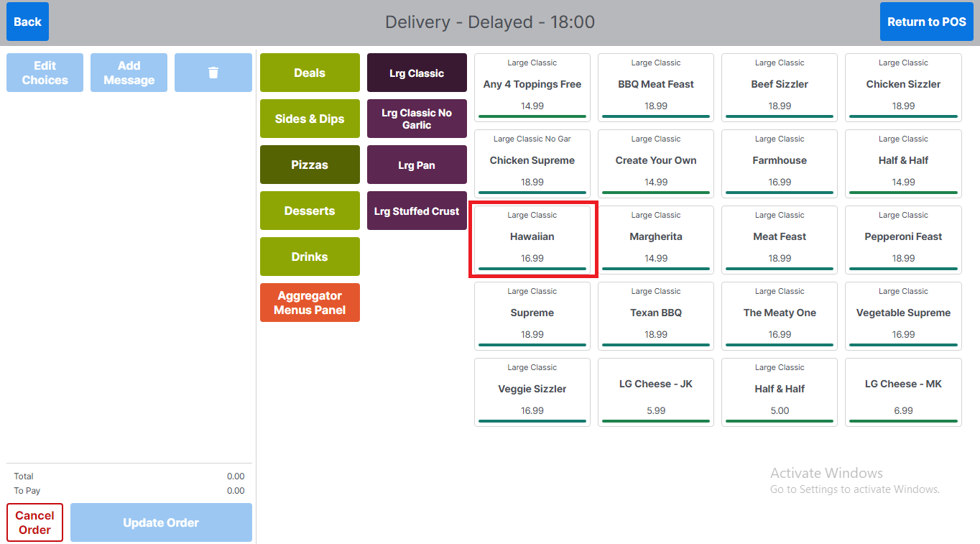This screenshot has width=980, height=544.
Task: Click Return to POS button
Action: pyautogui.click(x=926, y=22)
